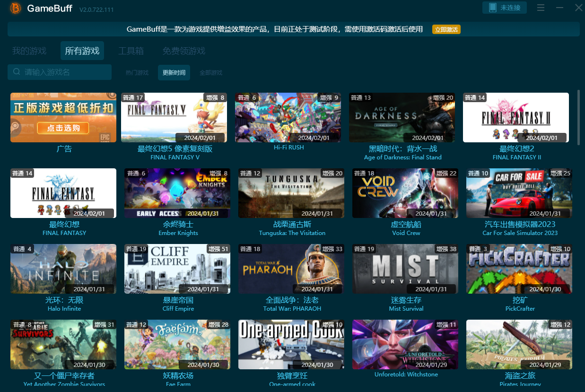Click the 汽车出售模拟器2023 title
This screenshot has width=585, height=392.
[520, 224]
